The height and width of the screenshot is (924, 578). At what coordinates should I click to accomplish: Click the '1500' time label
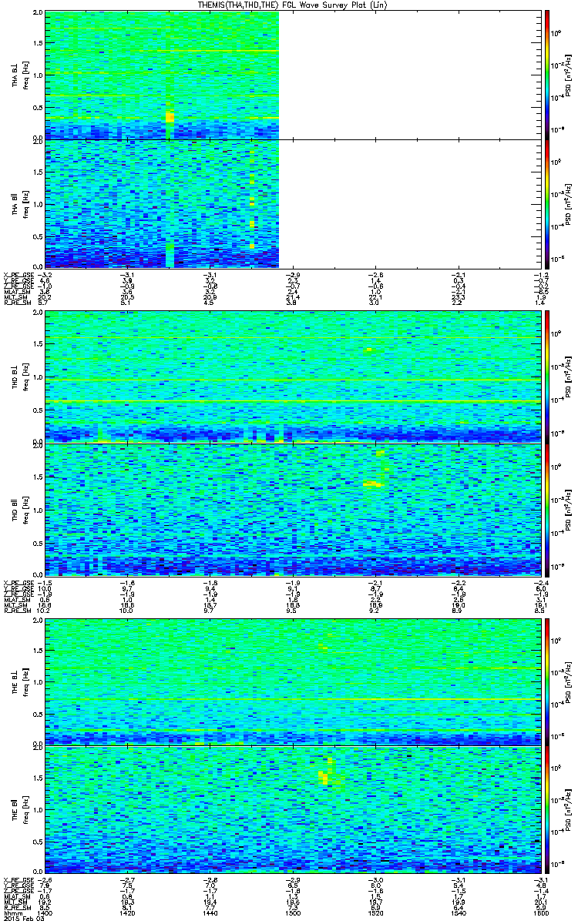291,912
